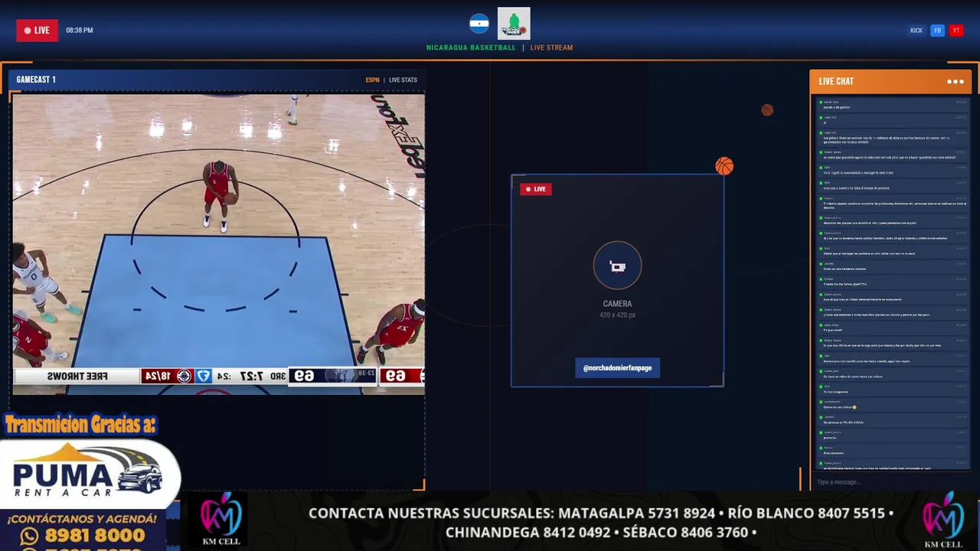Click the LIVE CHAT header title

tap(836, 81)
